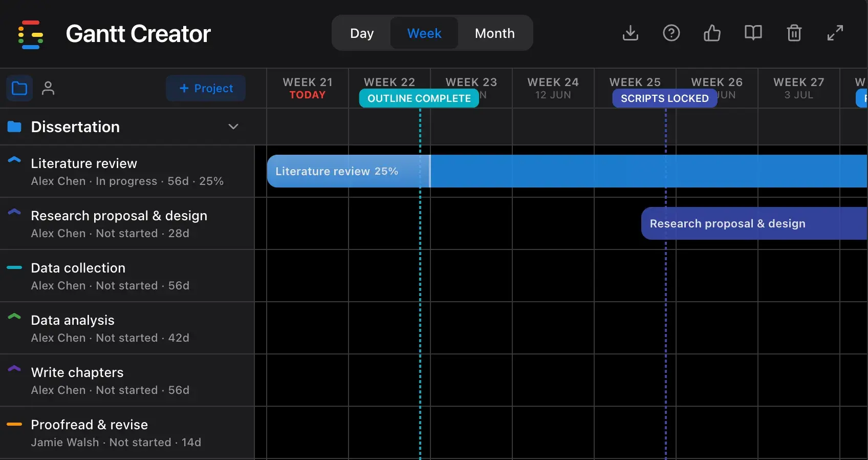Click the Literature review progress divider handle
Image resolution: width=868 pixels, height=460 pixels.
coord(430,171)
